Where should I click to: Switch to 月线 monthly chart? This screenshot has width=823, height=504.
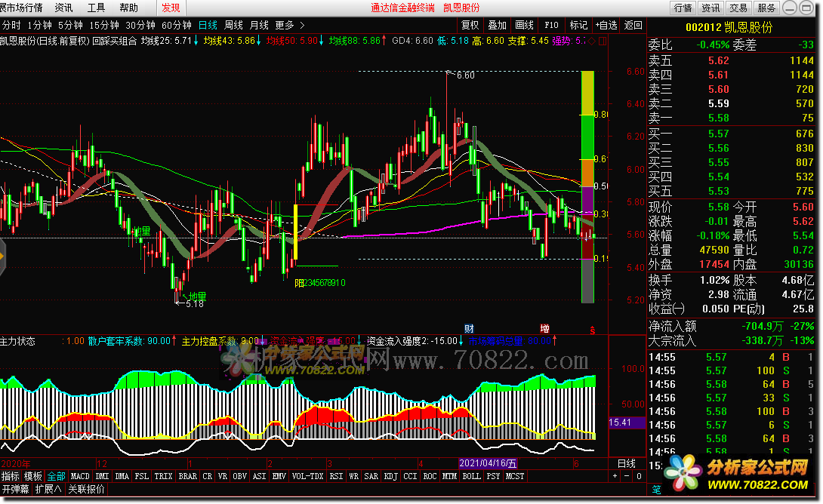point(259,25)
